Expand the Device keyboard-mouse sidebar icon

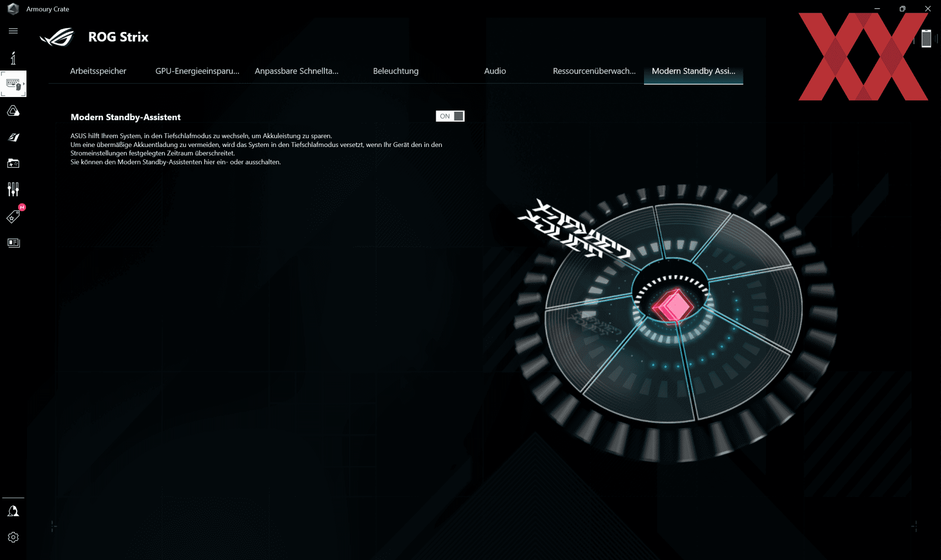click(13, 84)
